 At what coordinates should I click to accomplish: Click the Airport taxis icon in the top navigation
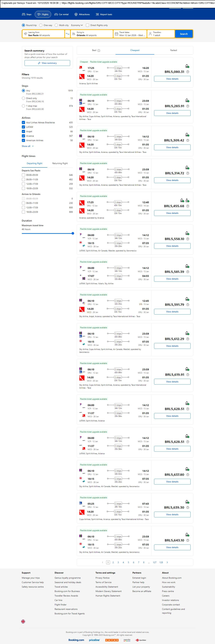(x=97, y=15)
